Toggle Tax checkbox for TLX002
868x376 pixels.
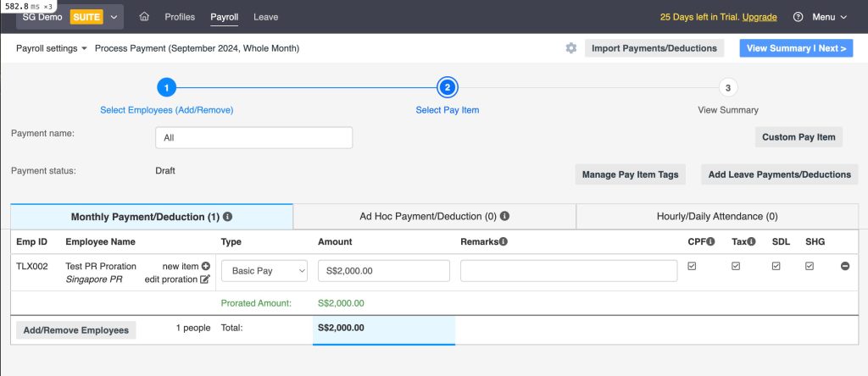pyautogui.click(x=736, y=267)
